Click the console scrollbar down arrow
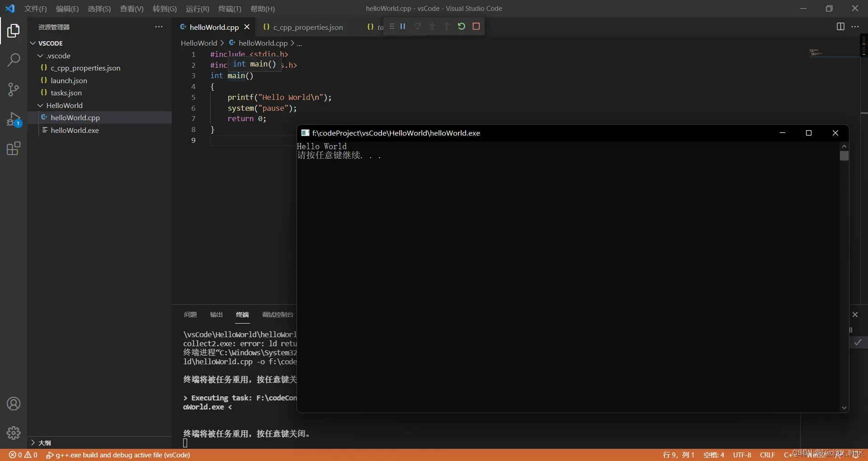The image size is (868, 461). [844, 408]
